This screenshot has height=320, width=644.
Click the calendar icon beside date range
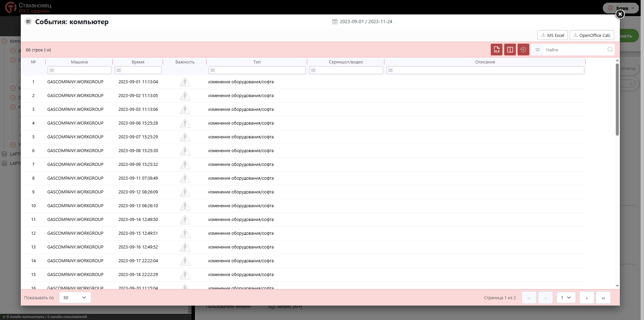point(334,21)
